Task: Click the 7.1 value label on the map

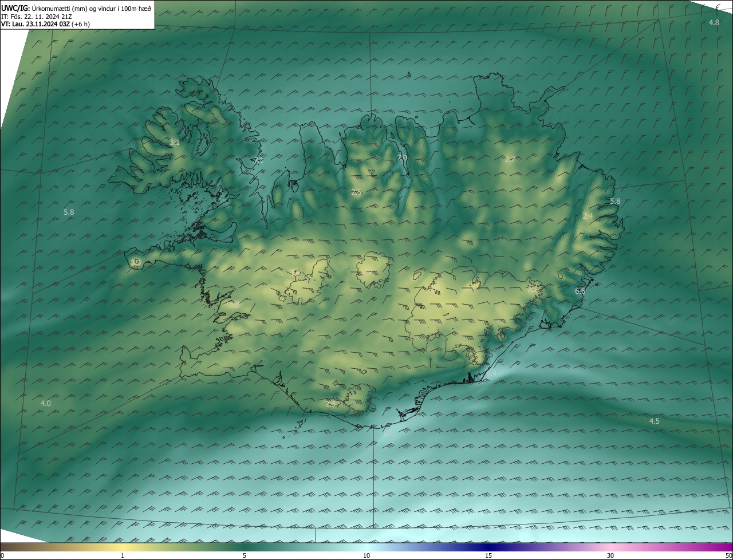Action: (259, 160)
